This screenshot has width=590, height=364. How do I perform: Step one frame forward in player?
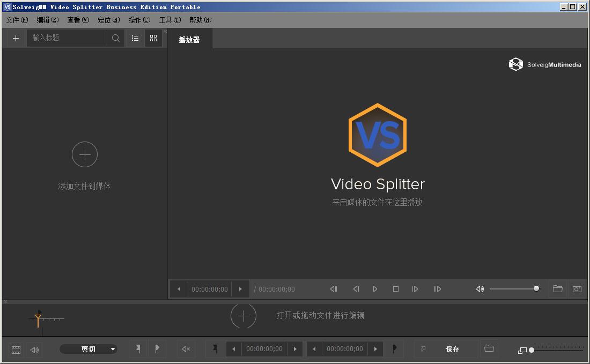point(415,289)
